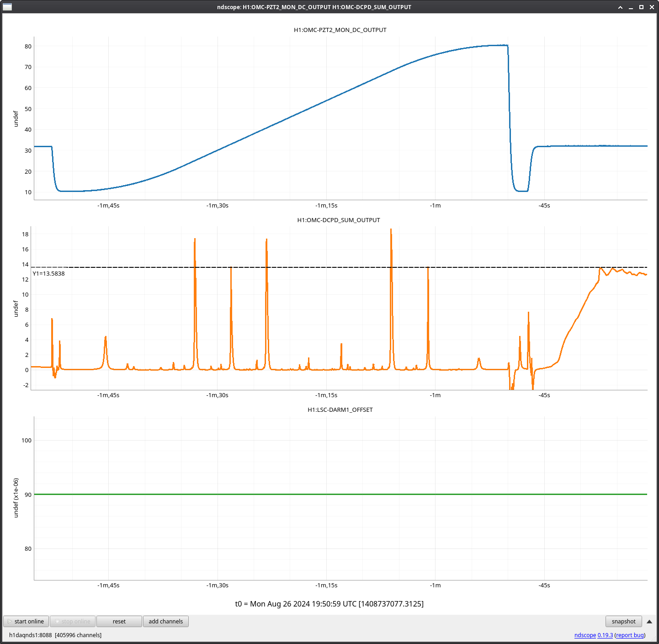Image resolution: width=659 pixels, height=644 pixels.
Task: Click the start online button
Action: pyautogui.click(x=26, y=621)
